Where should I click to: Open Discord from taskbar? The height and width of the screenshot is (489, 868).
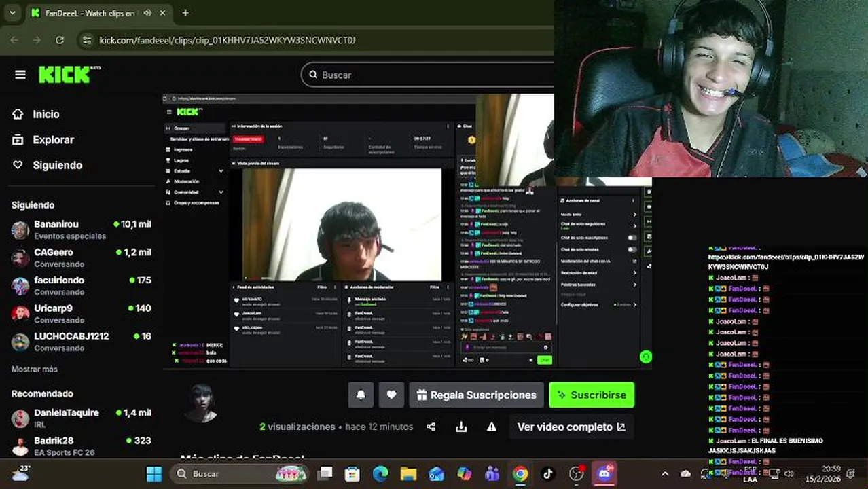[x=604, y=473]
